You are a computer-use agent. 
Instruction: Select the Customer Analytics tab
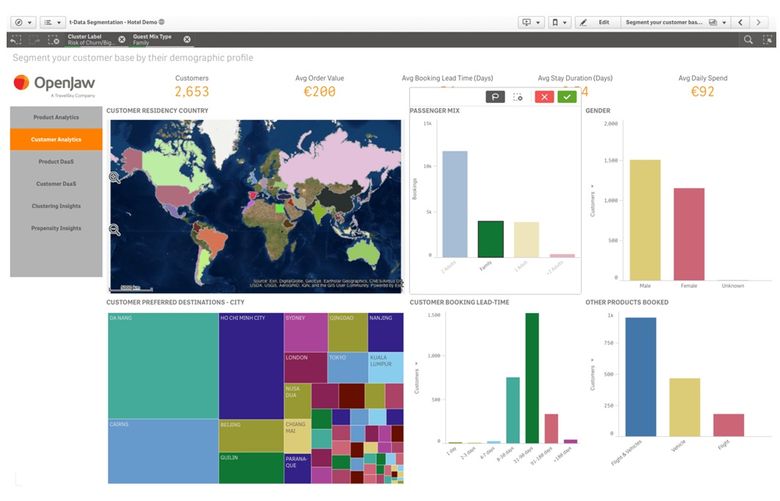[x=56, y=139]
